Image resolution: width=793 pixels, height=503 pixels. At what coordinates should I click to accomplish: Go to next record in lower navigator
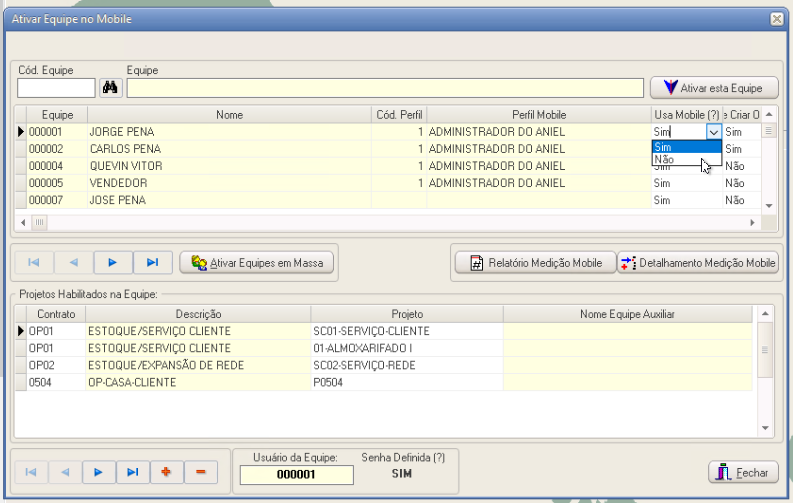click(98, 472)
